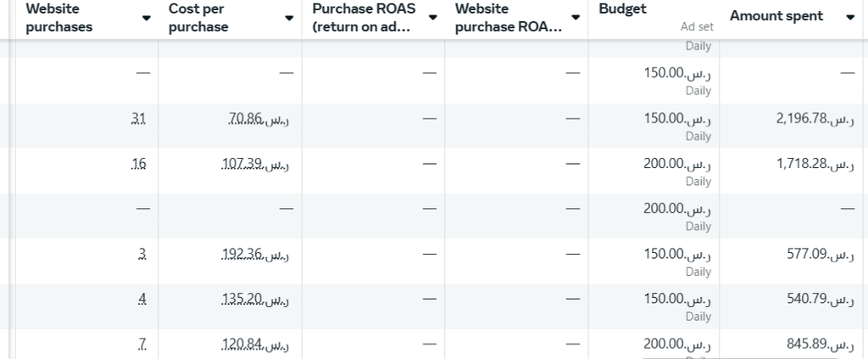Click the Amount spent header label
Viewport: 868px width, 359px height.
[x=776, y=16]
